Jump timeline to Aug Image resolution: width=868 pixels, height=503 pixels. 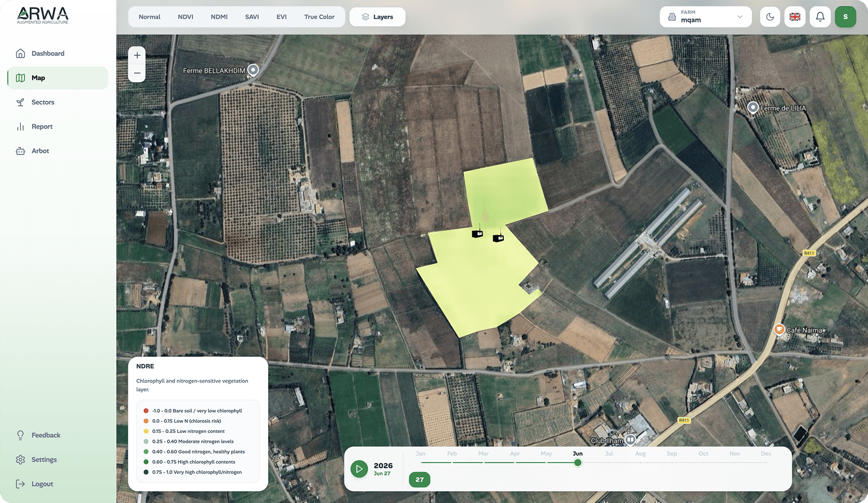click(x=641, y=454)
